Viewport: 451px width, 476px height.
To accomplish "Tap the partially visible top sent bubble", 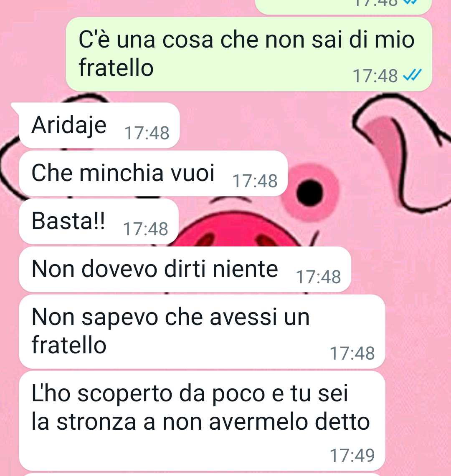I will click(343, 7).
